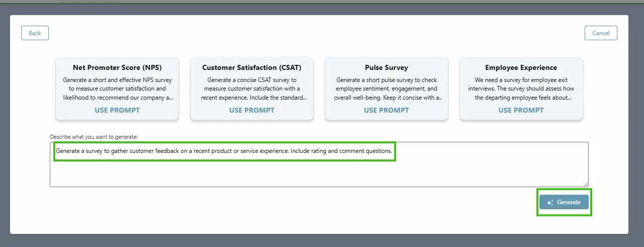Click the Pulse Survey card heading
Screen dimensions: 644x247
387,67
